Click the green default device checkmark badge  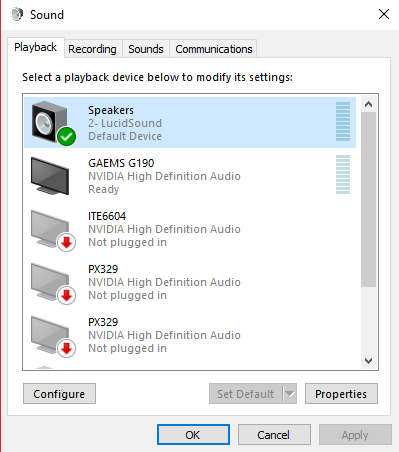tap(67, 137)
